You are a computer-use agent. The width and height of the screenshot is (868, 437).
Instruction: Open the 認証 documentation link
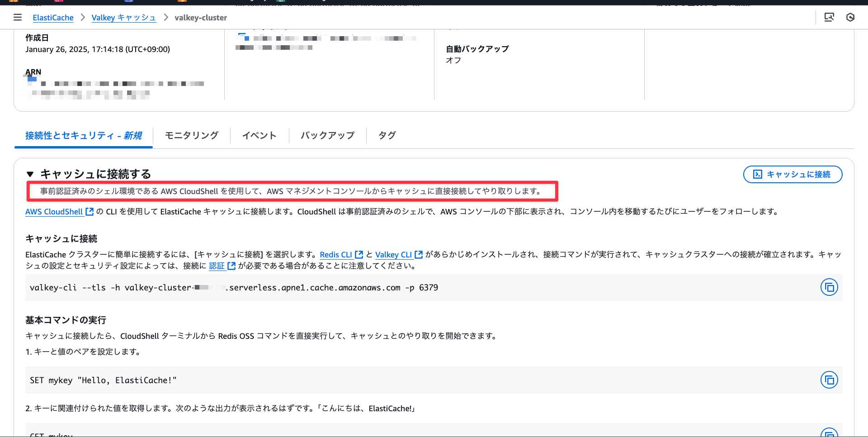(x=217, y=266)
